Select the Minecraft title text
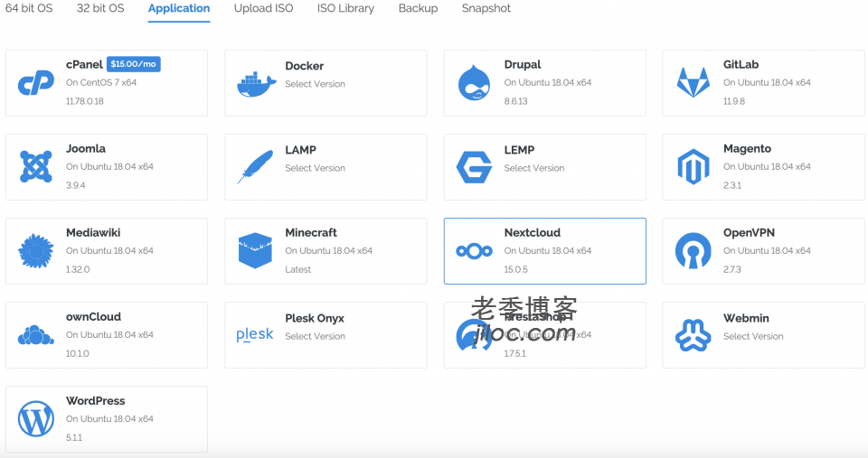This screenshot has width=868, height=458. pyautogui.click(x=311, y=233)
